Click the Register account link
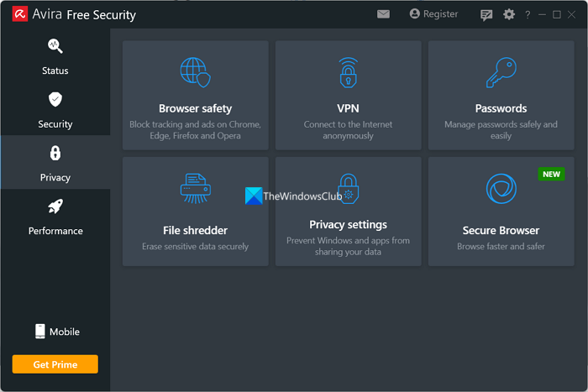Viewport: 588px width, 392px height. pyautogui.click(x=433, y=14)
